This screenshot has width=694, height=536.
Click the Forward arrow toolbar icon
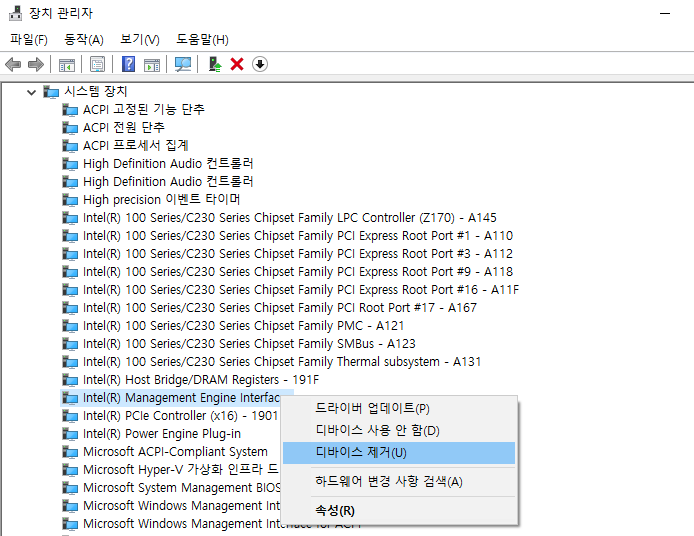point(36,64)
